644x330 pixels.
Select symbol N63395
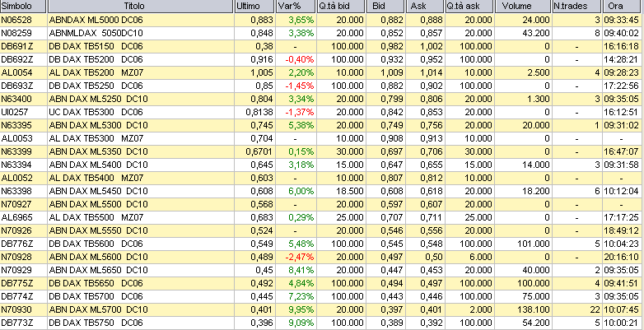click(x=16, y=125)
